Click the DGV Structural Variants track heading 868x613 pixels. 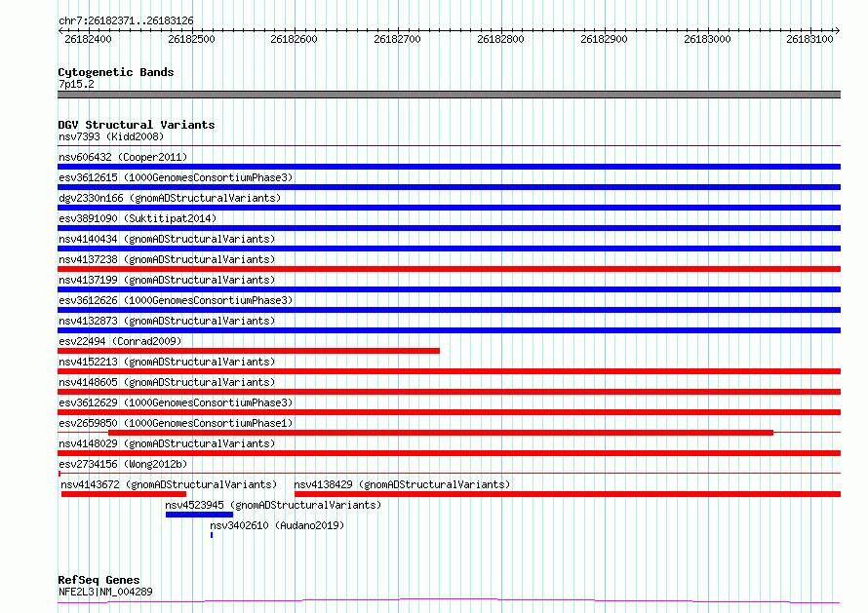pos(137,125)
